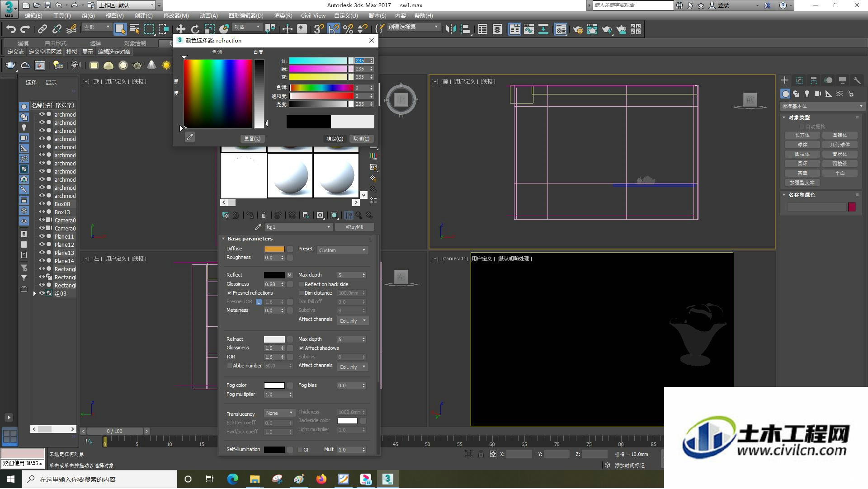Viewport: 868px width, 489px height.
Task: Open Reflect Affect channels dropdown
Action: (x=353, y=321)
